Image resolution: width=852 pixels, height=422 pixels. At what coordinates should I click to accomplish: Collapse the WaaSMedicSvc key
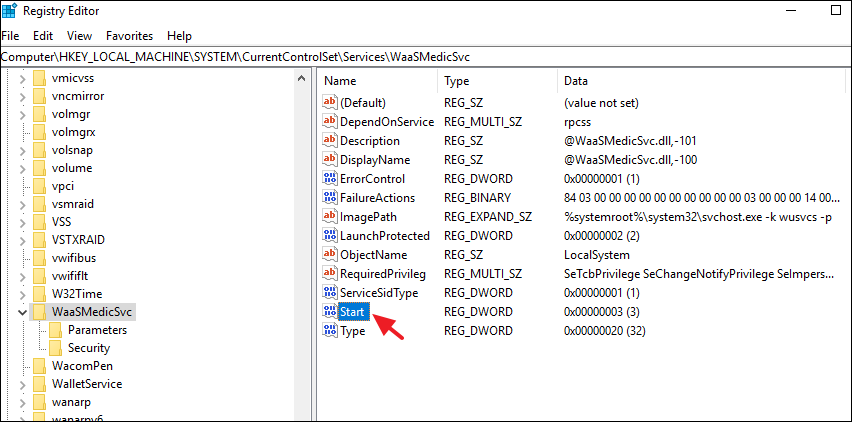pyautogui.click(x=22, y=312)
